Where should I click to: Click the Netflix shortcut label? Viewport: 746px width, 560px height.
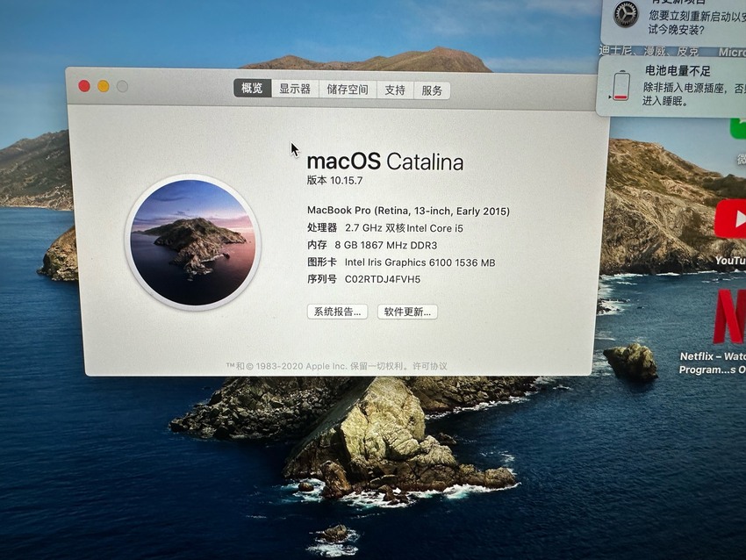click(713, 363)
